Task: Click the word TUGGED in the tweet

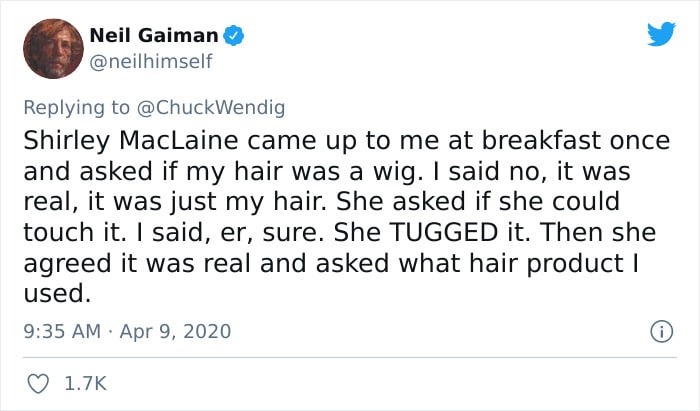Action: tap(443, 232)
